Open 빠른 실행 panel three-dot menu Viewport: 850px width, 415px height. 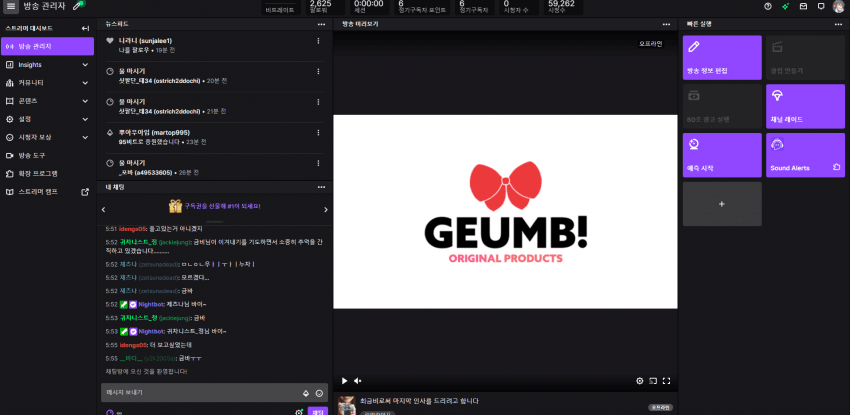point(839,24)
